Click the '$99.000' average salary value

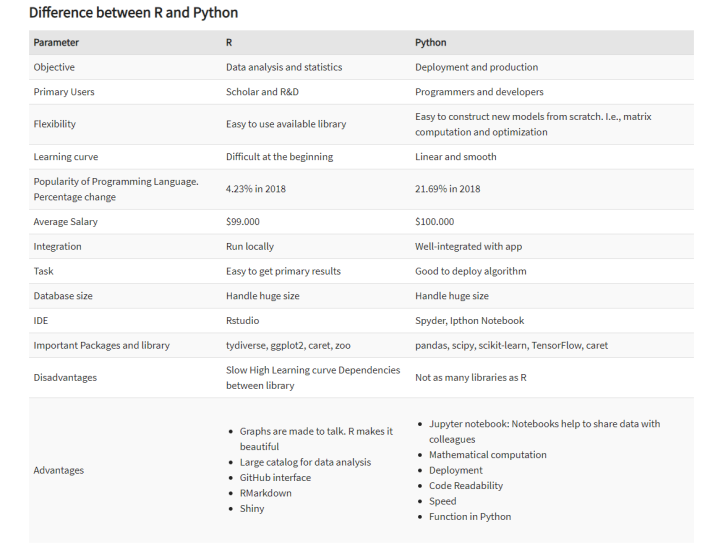(243, 222)
